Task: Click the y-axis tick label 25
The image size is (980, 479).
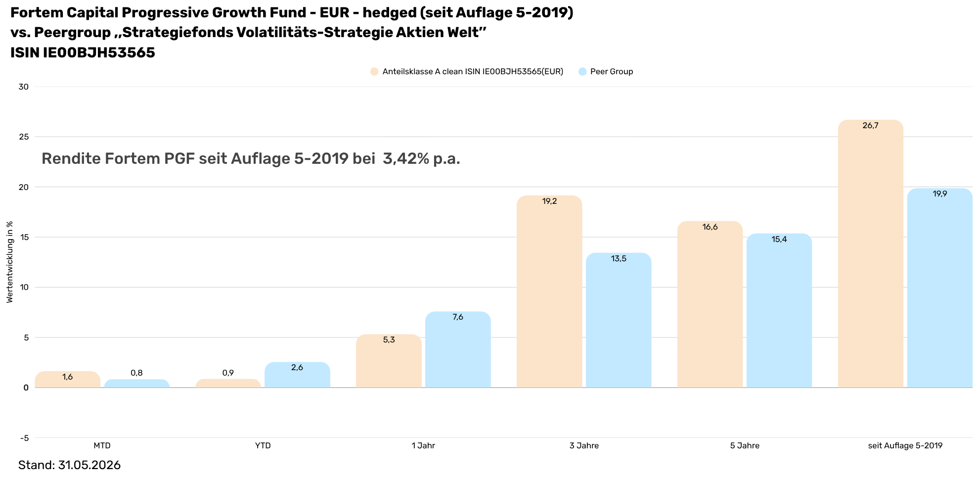Action: click(24, 137)
